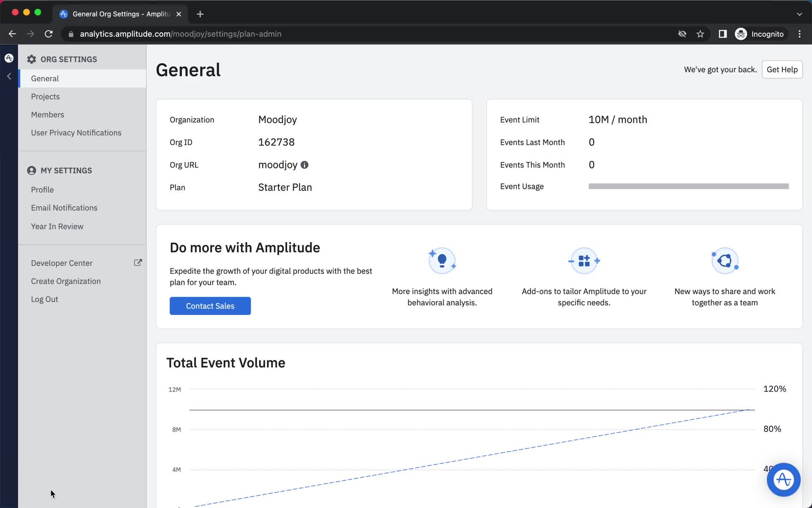The height and width of the screenshot is (508, 812).
Task: Click the address bar URL
Action: (x=181, y=34)
